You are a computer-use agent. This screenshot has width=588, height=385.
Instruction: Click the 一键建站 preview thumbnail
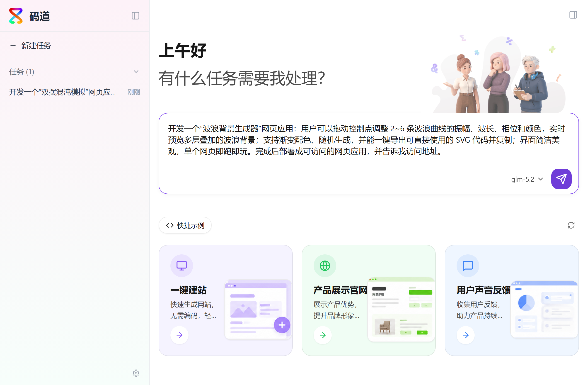258,309
